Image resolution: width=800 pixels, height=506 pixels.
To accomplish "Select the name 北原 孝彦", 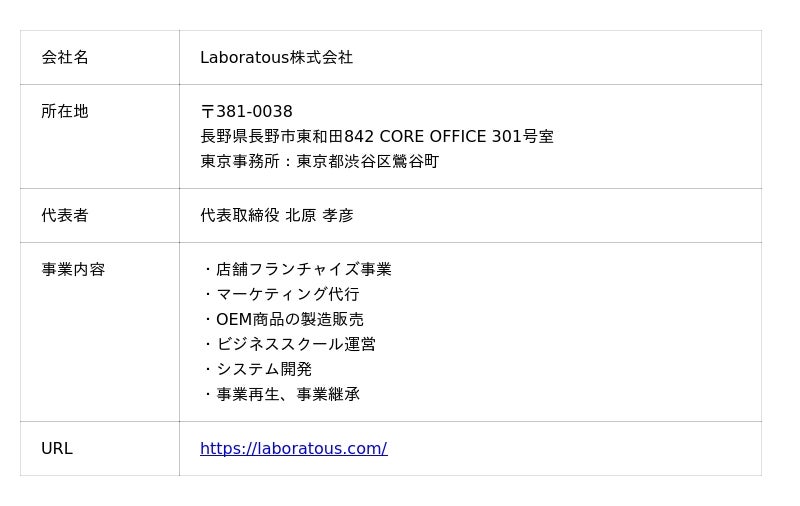I will [x=320, y=216].
